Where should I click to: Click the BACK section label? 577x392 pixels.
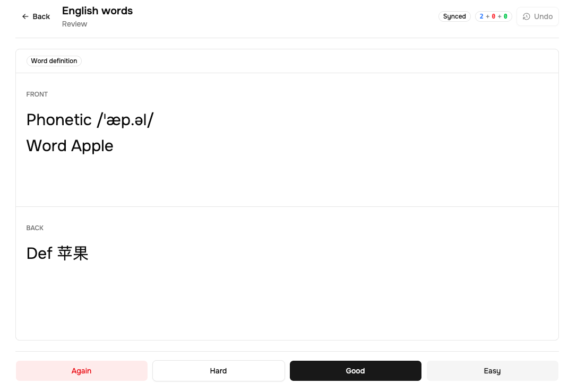click(35, 228)
